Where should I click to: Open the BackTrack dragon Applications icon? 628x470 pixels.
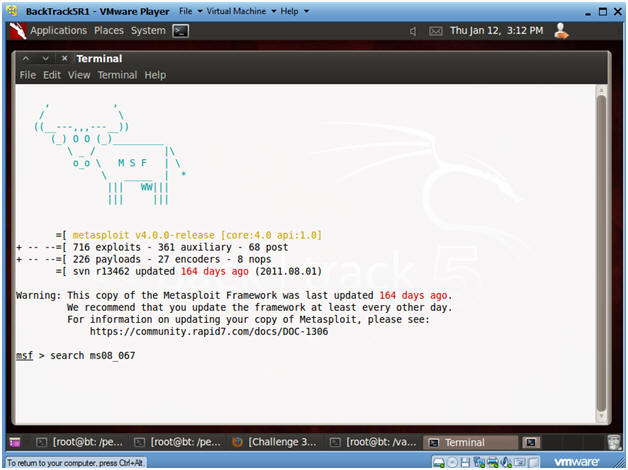[x=18, y=31]
